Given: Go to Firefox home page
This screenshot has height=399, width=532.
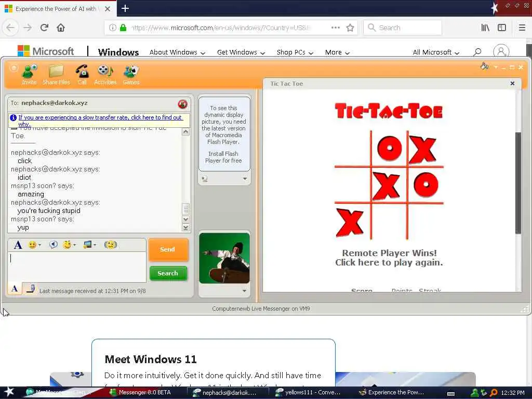Looking at the screenshot, I should [61, 28].
